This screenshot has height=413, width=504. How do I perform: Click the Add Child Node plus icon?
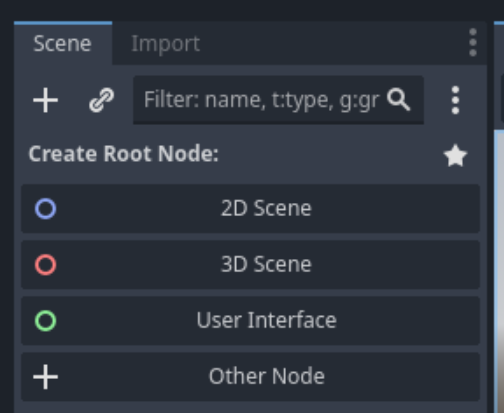(x=46, y=100)
